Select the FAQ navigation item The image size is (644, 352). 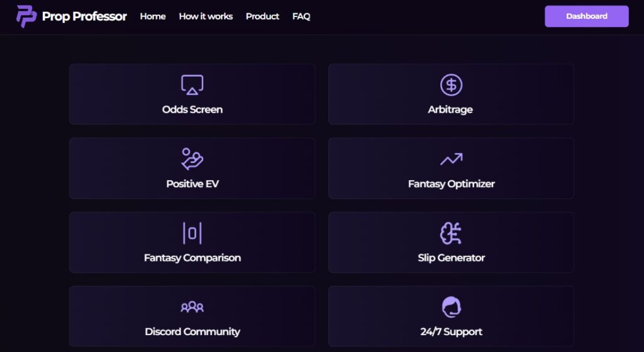[x=301, y=16]
